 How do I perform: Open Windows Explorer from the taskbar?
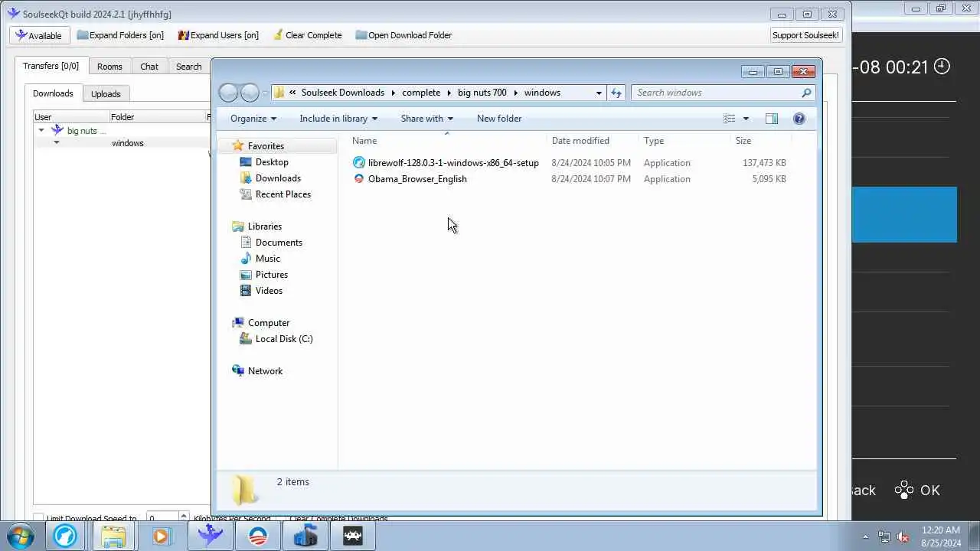[113, 536]
